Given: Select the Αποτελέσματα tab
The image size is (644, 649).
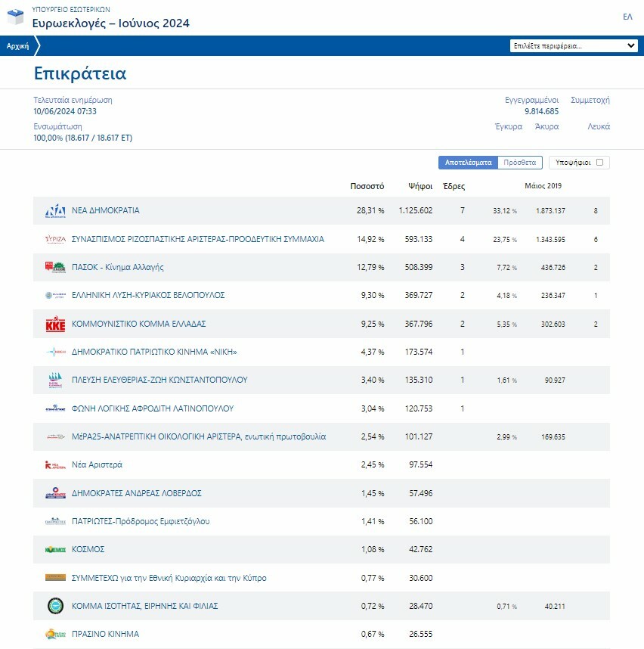Looking at the screenshot, I should (468, 163).
